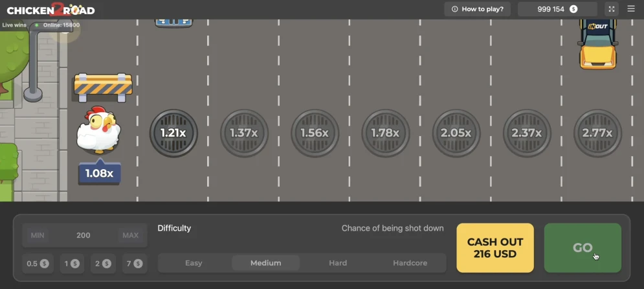Select Hardcore difficulty
The image size is (644, 289).
pos(410,263)
